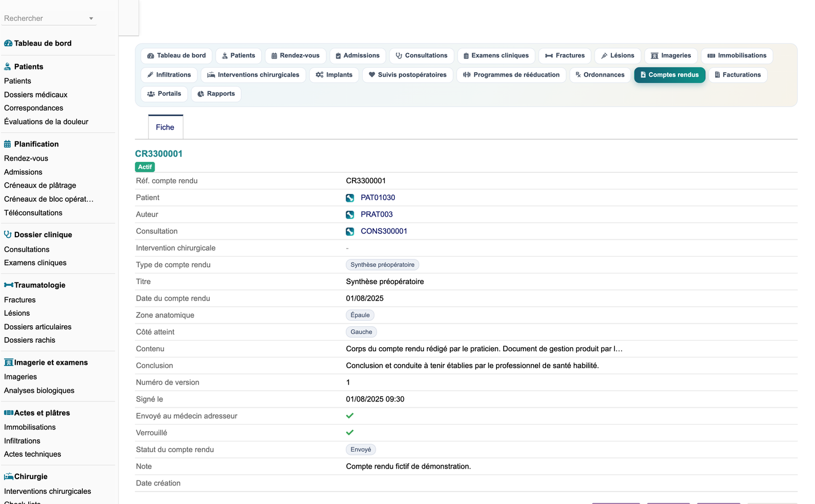The image size is (815, 504).
Task: Click the Verrouillé checkmark
Action: click(350, 433)
